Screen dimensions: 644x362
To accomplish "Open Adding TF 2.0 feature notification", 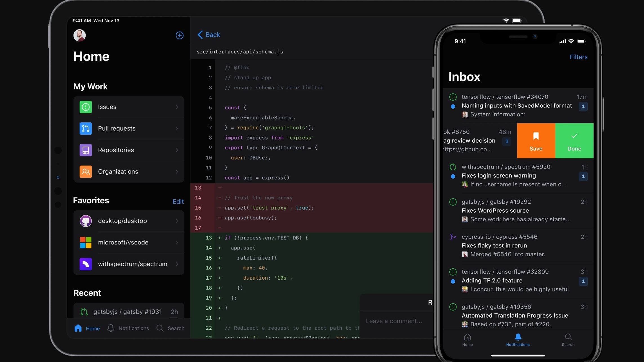I will [x=518, y=281].
